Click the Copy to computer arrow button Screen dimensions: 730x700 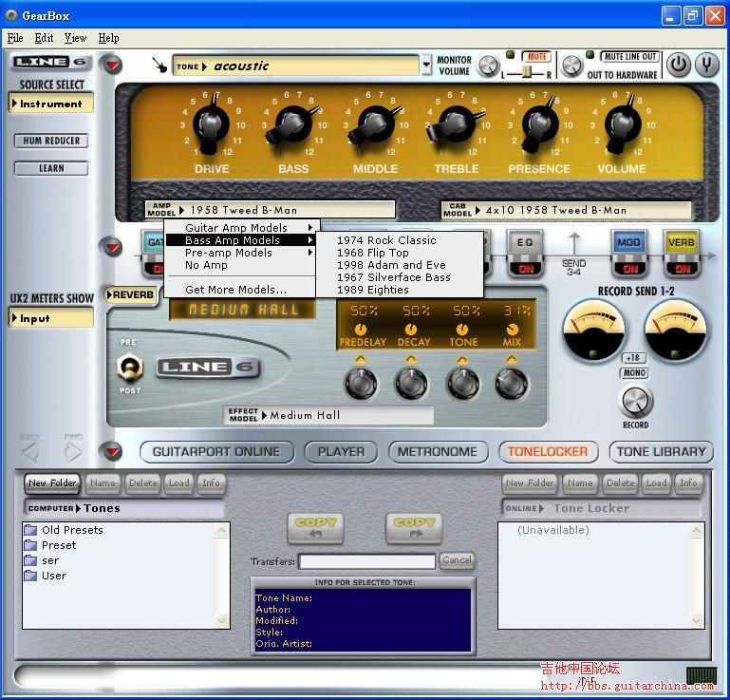tap(316, 528)
